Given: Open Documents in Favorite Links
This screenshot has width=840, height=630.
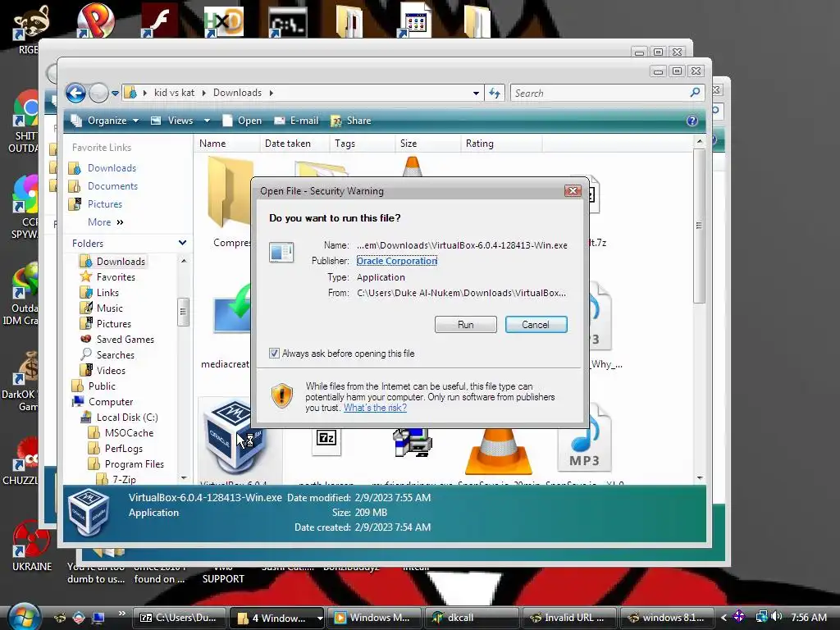Looking at the screenshot, I should click(x=112, y=186).
